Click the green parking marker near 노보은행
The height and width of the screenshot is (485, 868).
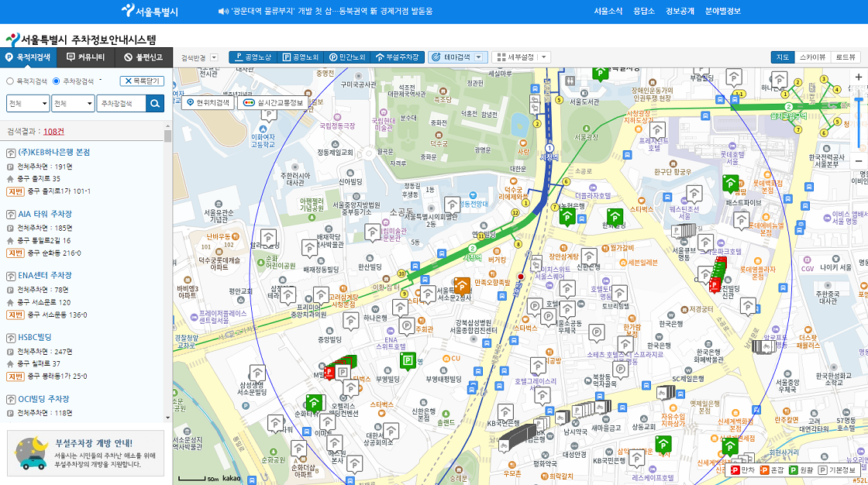click(567, 216)
